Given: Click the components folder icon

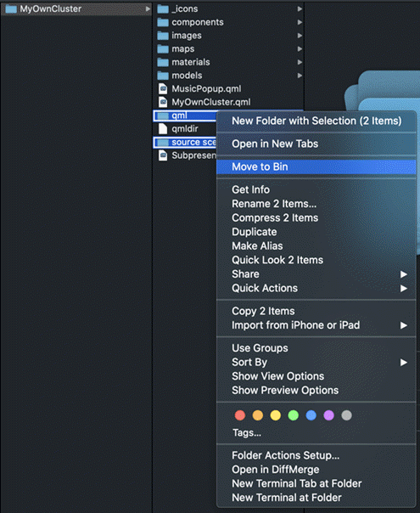Looking at the screenshot, I should tap(163, 22).
